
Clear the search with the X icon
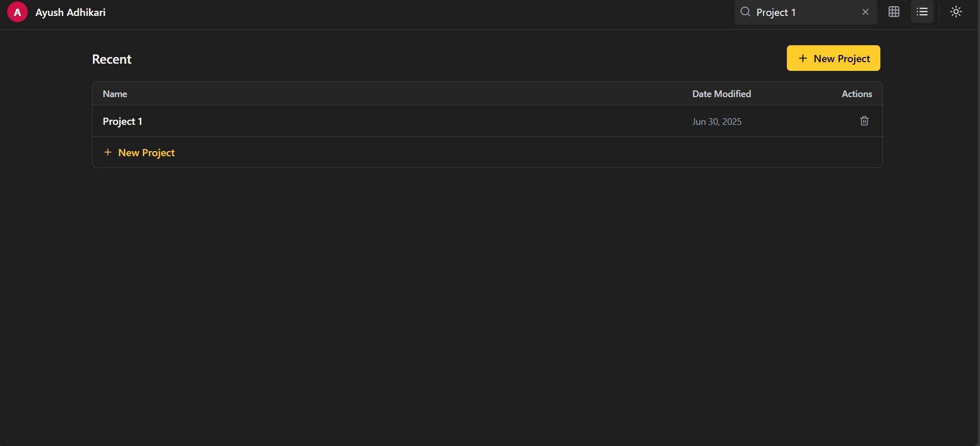865,12
